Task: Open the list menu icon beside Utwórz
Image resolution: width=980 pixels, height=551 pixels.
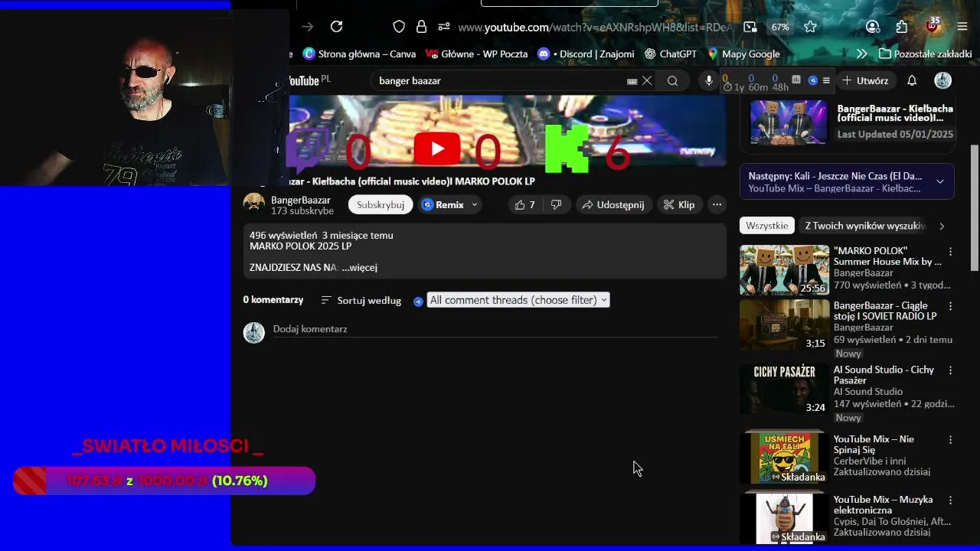Action: [825, 80]
